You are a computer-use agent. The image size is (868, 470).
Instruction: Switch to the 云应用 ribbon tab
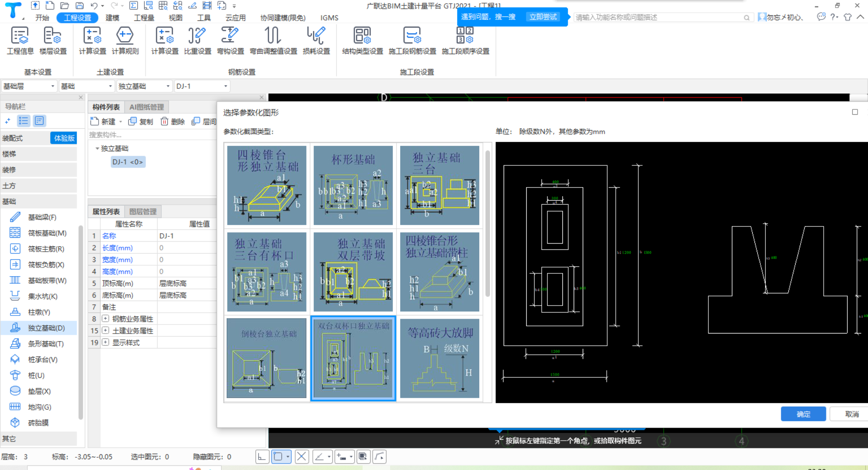click(236, 18)
